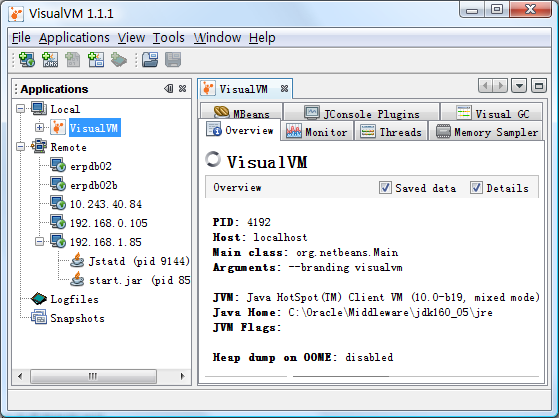559x418 pixels.
Task: Click the erpdb02b host icon
Action: click(58, 184)
